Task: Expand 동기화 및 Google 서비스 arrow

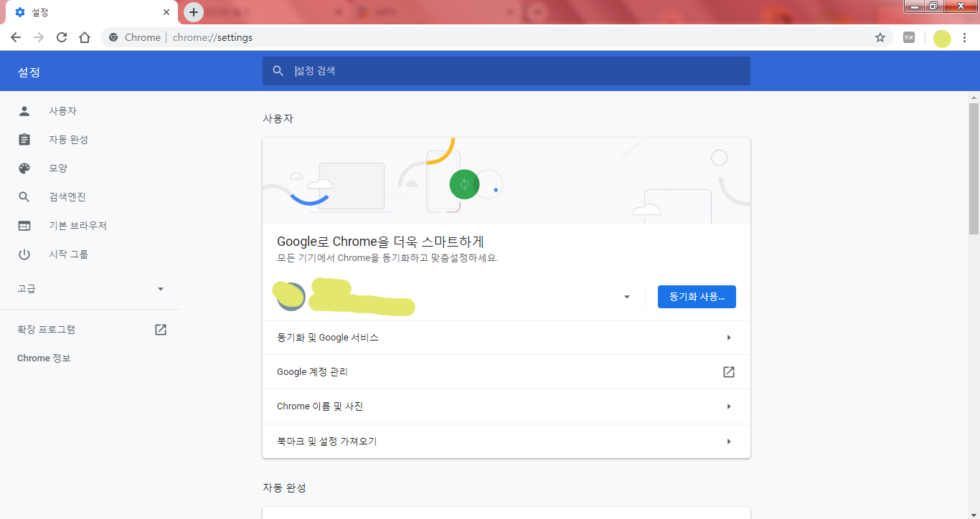Action: tap(729, 338)
